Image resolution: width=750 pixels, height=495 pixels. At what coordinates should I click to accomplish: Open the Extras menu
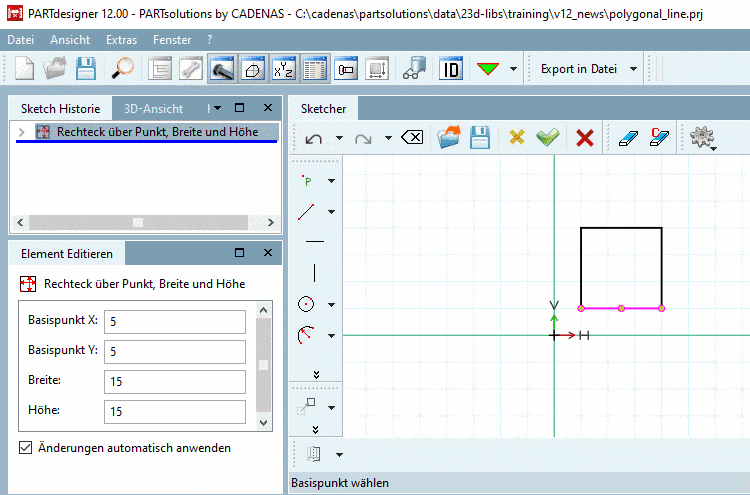121,40
